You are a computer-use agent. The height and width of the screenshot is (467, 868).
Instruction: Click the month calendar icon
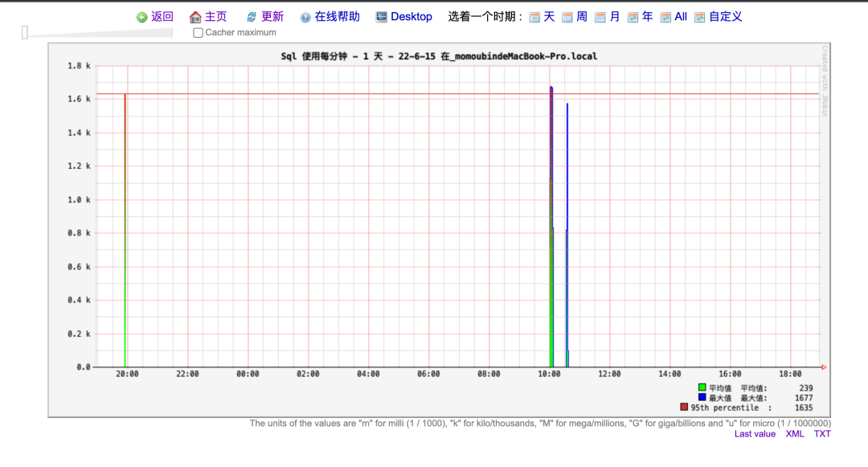pyautogui.click(x=600, y=17)
